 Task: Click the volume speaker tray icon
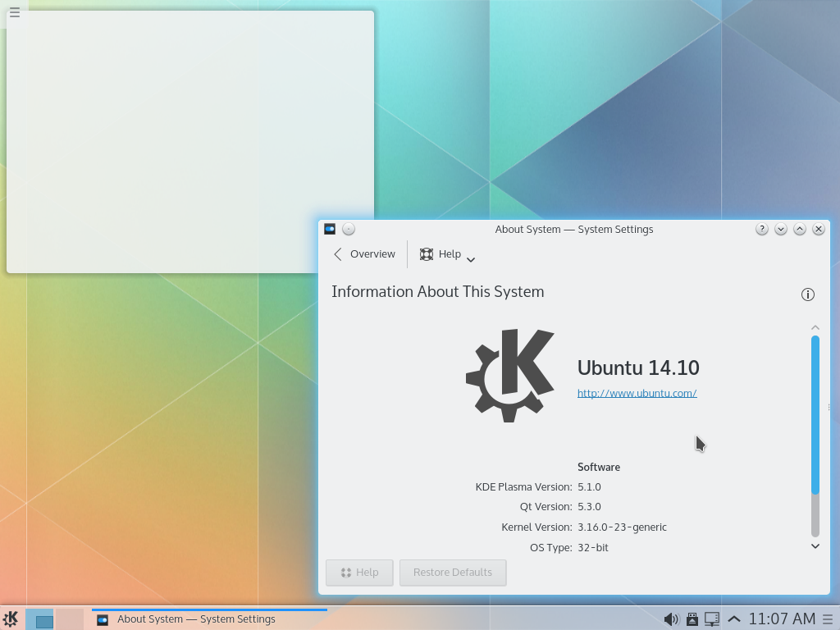(x=671, y=619)
